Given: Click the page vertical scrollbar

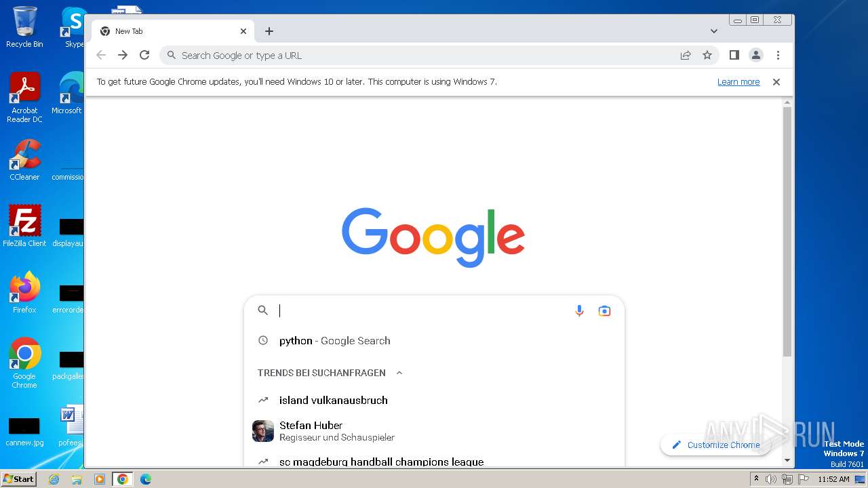Looking at the screenshot, I should coord(787,231).
